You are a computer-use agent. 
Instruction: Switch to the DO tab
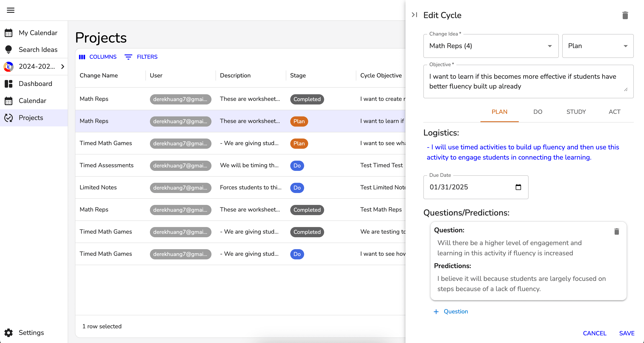[x=538, y=112]
